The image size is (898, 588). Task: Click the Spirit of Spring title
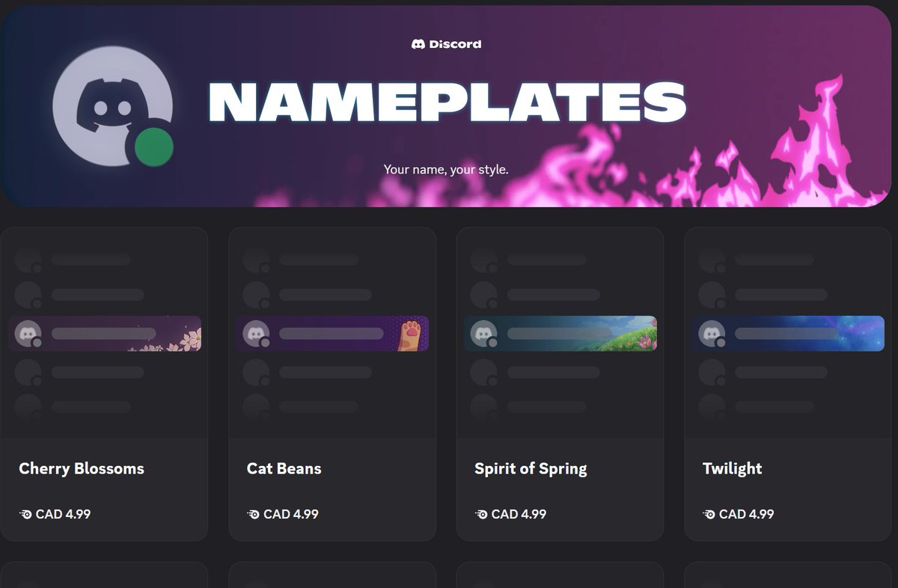531,469
